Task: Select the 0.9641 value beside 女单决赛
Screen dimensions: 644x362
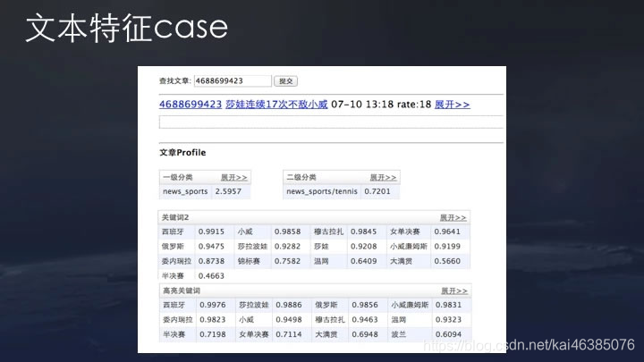Action: [x=447, y=232]
